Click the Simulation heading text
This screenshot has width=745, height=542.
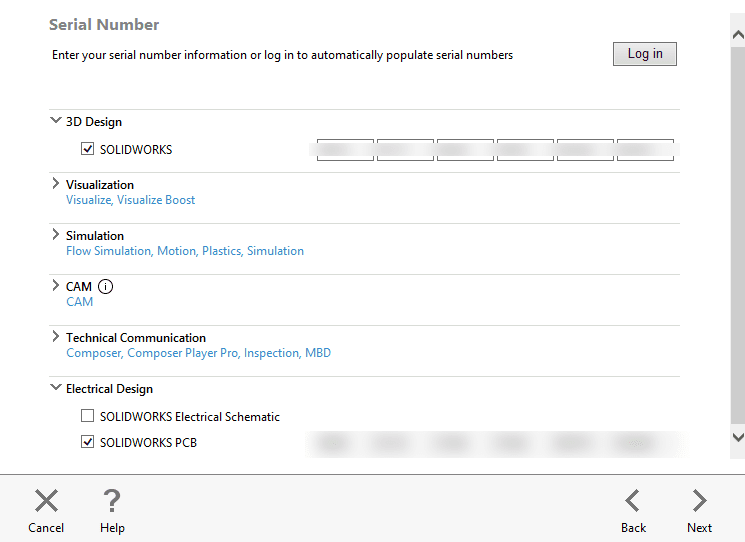(x=95, y=236)
